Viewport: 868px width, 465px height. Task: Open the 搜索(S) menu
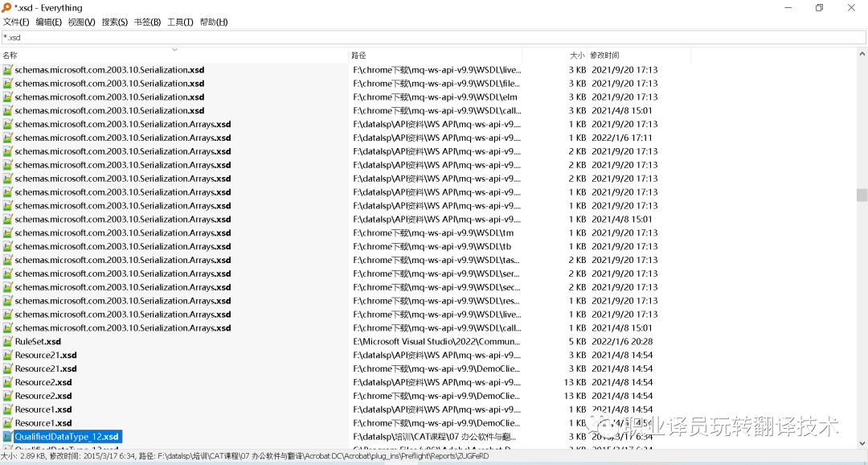click(114, 22)
